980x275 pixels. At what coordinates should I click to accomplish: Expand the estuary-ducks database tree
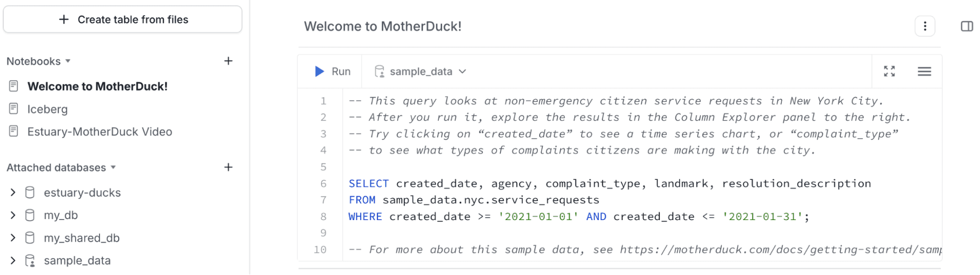13,193
